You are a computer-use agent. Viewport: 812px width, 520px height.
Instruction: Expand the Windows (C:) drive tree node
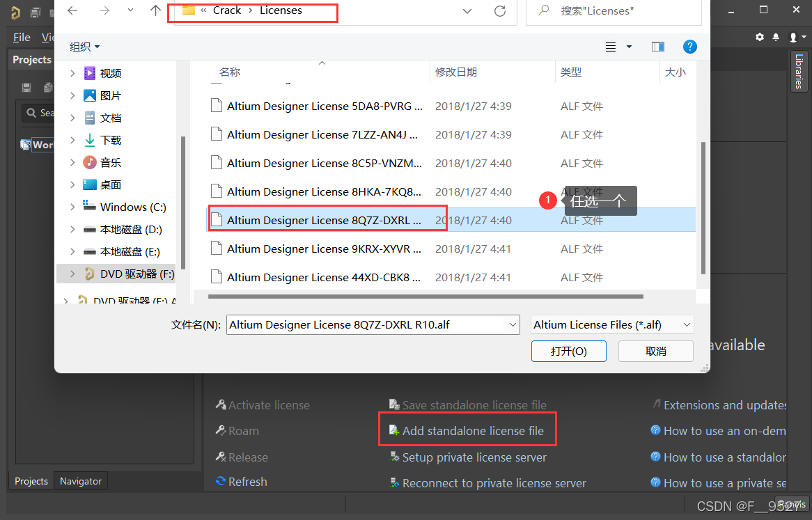point(72,207)
